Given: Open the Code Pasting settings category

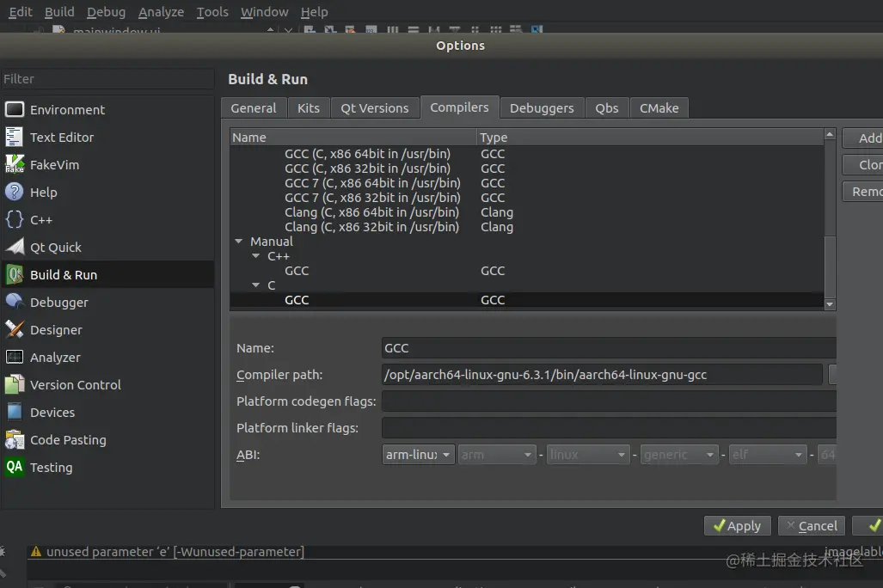Looking at the screenshot, I should click(107, 440).
